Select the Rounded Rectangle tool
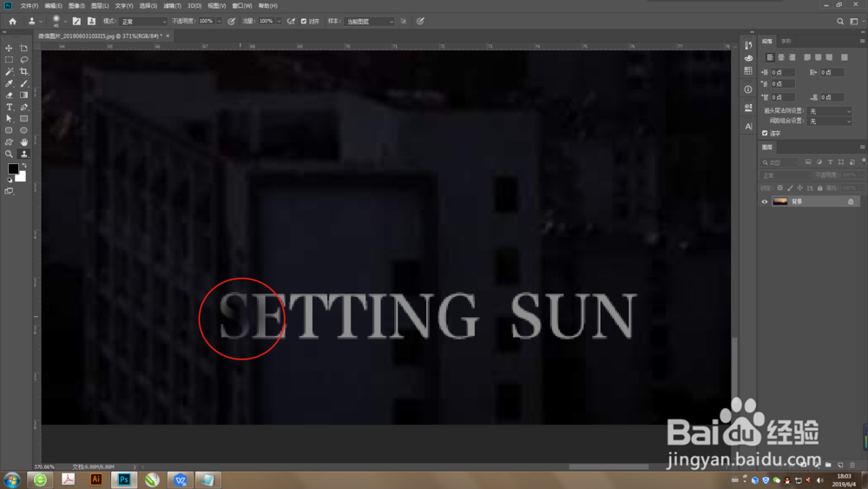 9,130
